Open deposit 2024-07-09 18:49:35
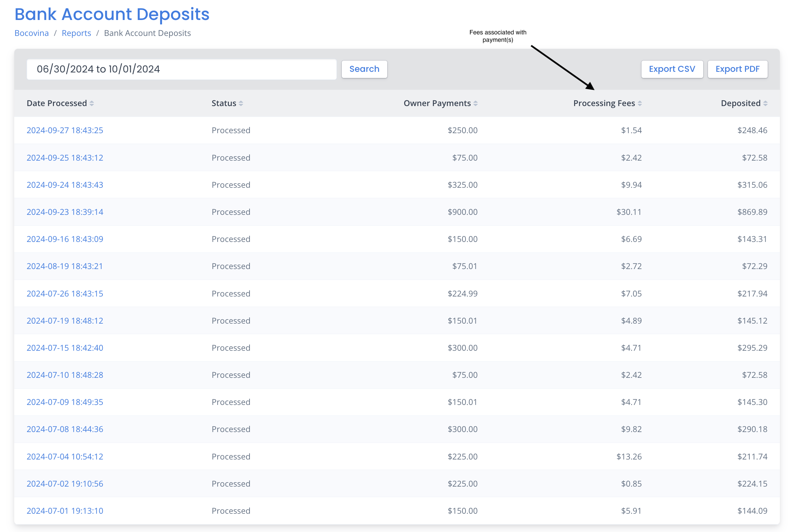Image resolution: width=788 pixels, height=532 pixels. tap(65, 402)
